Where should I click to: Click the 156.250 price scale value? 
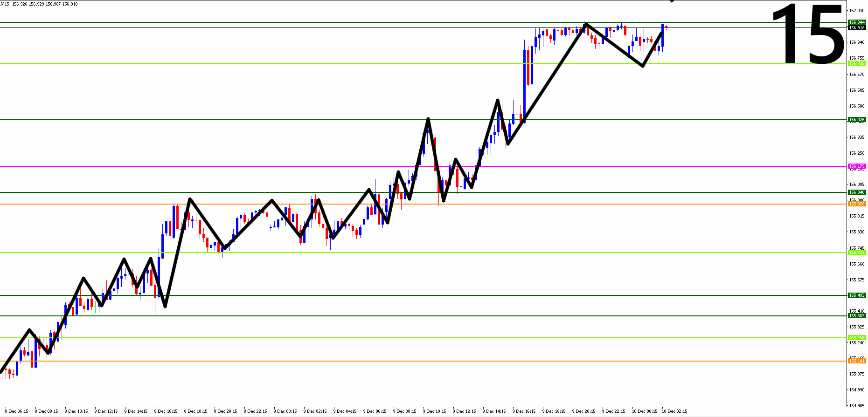click(857, 153)
